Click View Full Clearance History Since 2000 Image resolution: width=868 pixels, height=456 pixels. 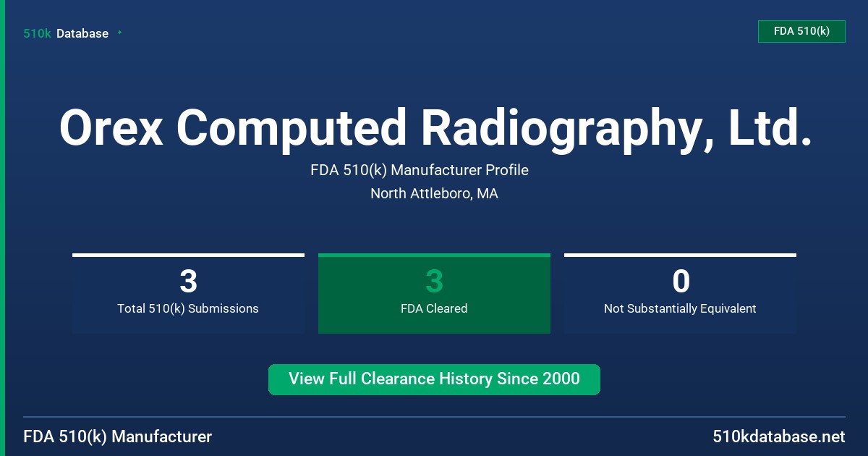434,379
